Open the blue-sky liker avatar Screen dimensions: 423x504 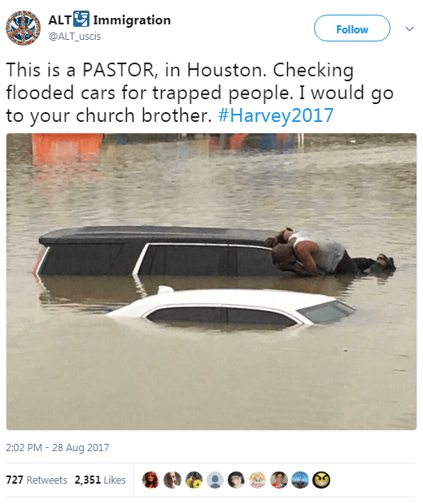click(x=300, y=480)
